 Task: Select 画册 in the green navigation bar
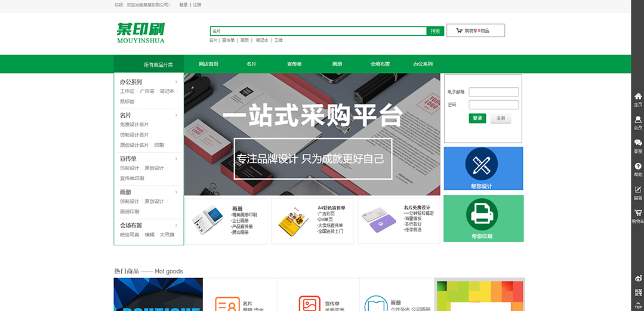[337, 64]
